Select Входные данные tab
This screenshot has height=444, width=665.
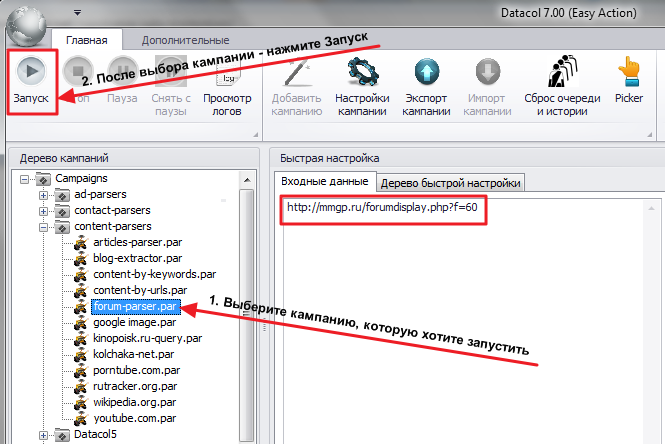[x=325, y=181]
